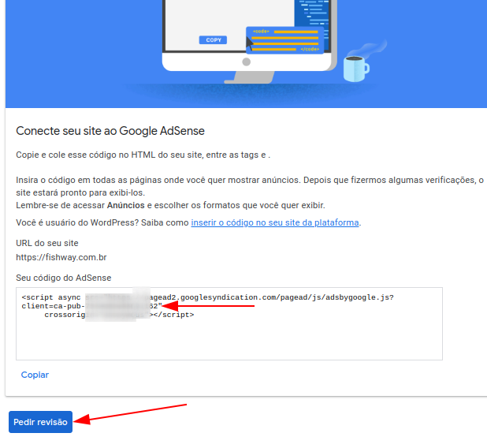
Task: Select the site URL https://fishway.com.br
Action: [61, 257]
